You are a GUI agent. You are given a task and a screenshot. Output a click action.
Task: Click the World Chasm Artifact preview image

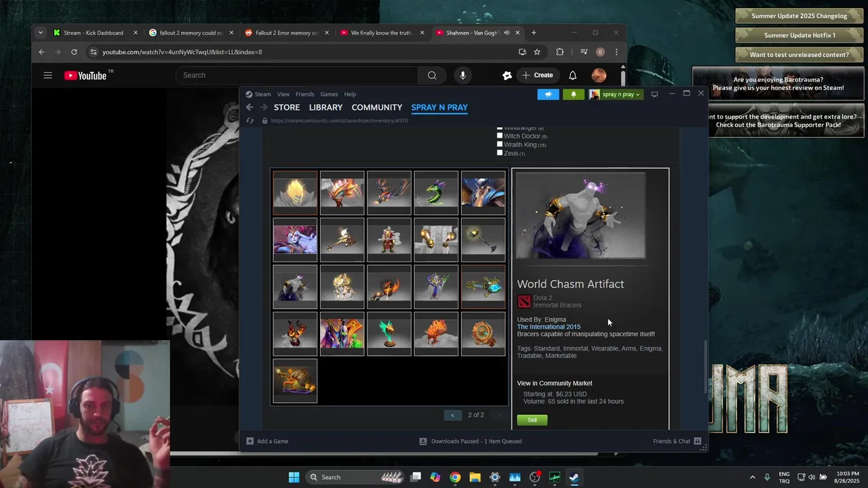[581, 216]
